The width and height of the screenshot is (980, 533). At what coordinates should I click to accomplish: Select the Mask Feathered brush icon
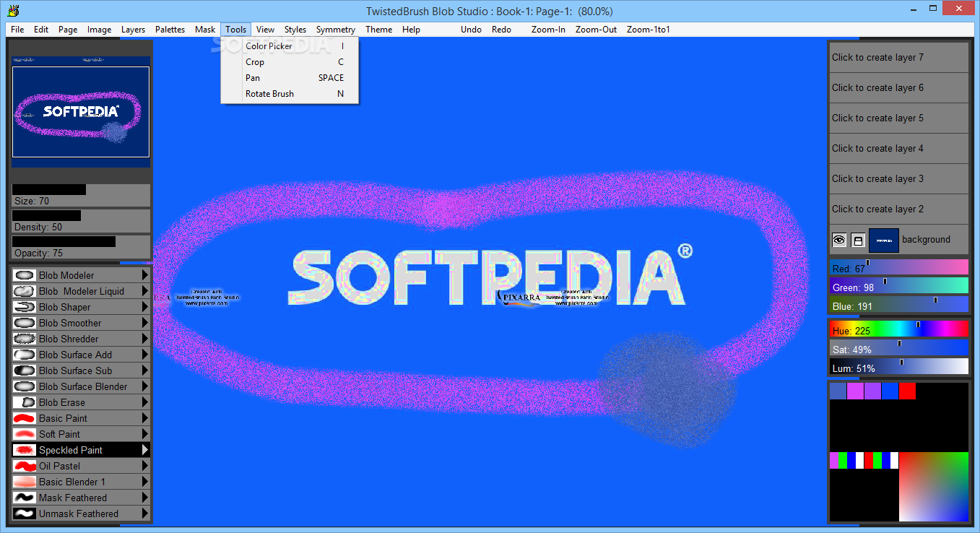25,498
